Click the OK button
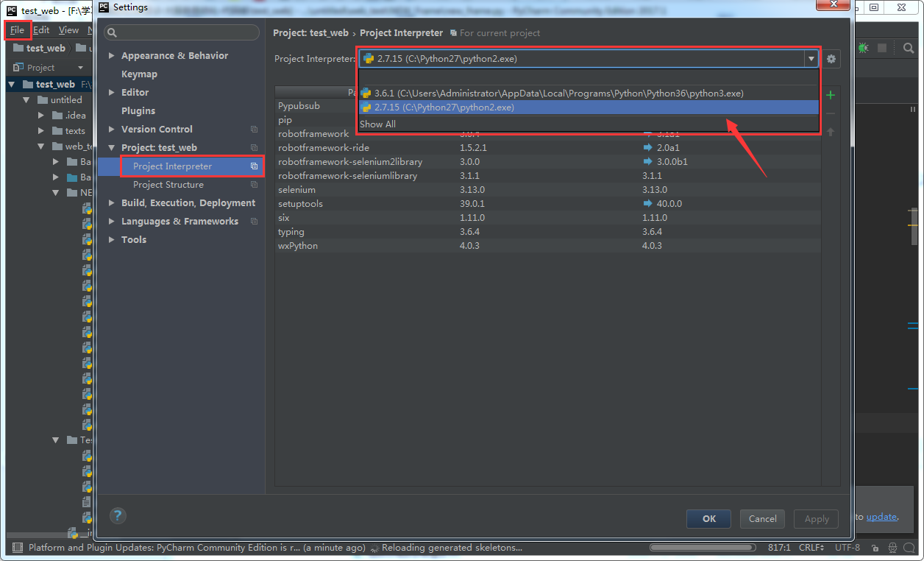The height and width of the screenshot is (561, 924). click(708, 519)
